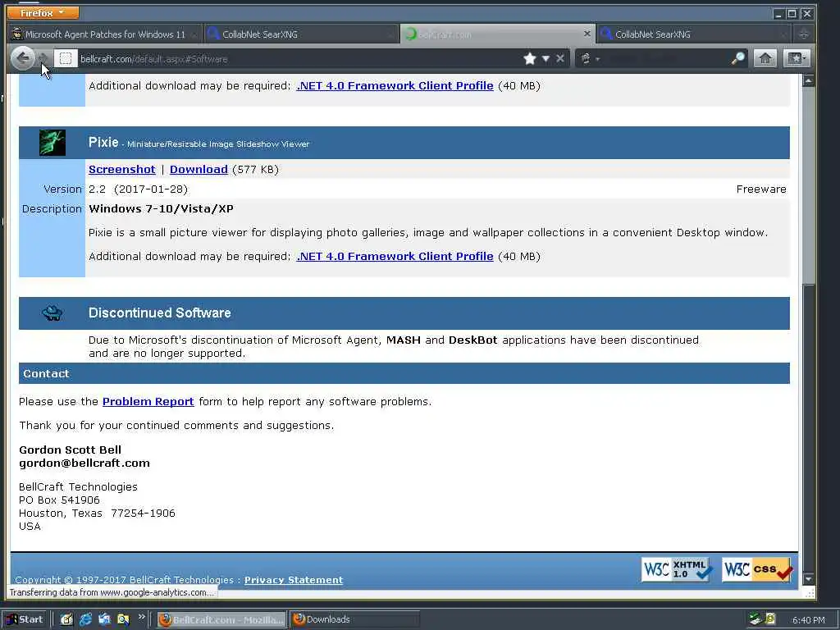Open the search engine selector dropdown
840x630 pixels.
click(x=589, y=58)
